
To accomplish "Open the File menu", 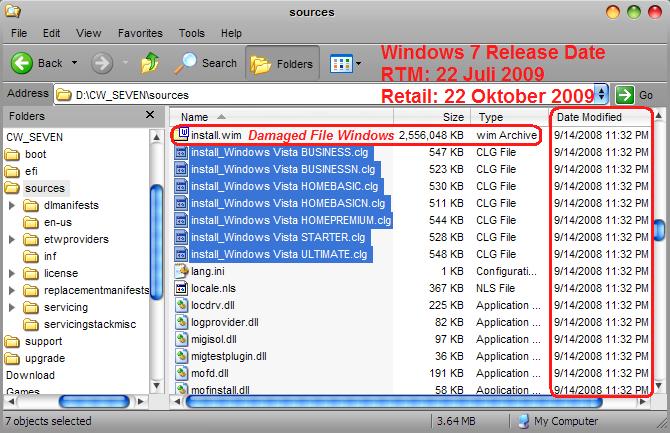I will click(19, 33).
